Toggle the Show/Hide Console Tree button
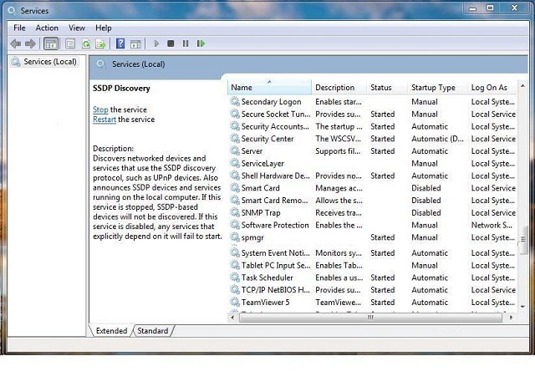 click(51, 43)
